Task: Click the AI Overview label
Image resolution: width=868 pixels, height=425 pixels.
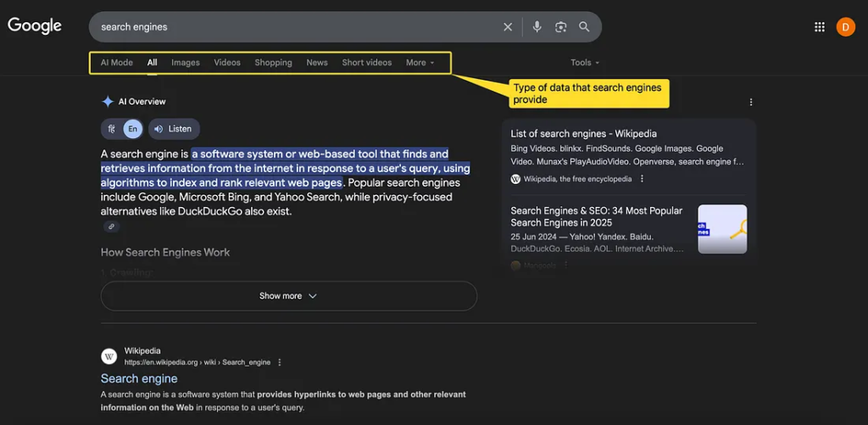Action: click(x=142, y=102)
